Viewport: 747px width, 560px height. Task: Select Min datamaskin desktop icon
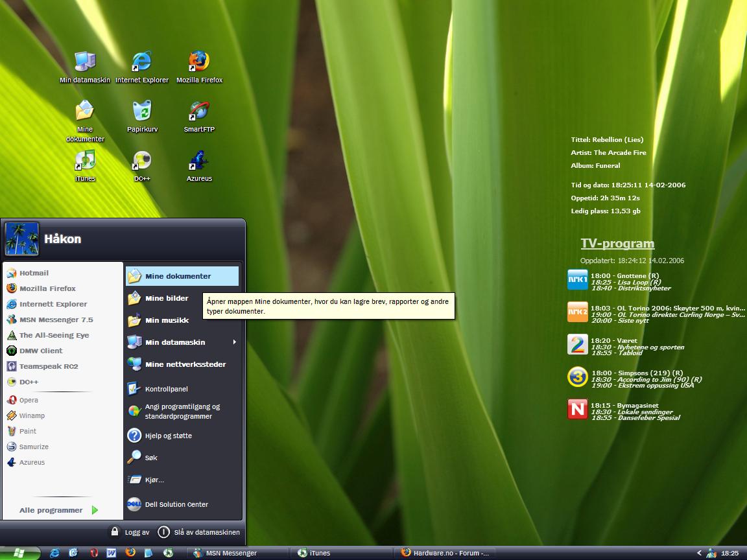tap(85, 62)
